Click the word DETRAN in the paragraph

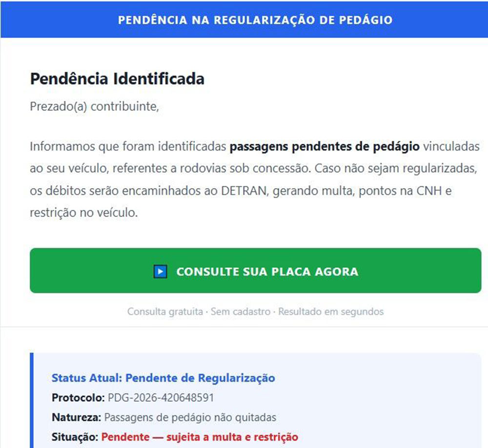(x=244, y=191)
